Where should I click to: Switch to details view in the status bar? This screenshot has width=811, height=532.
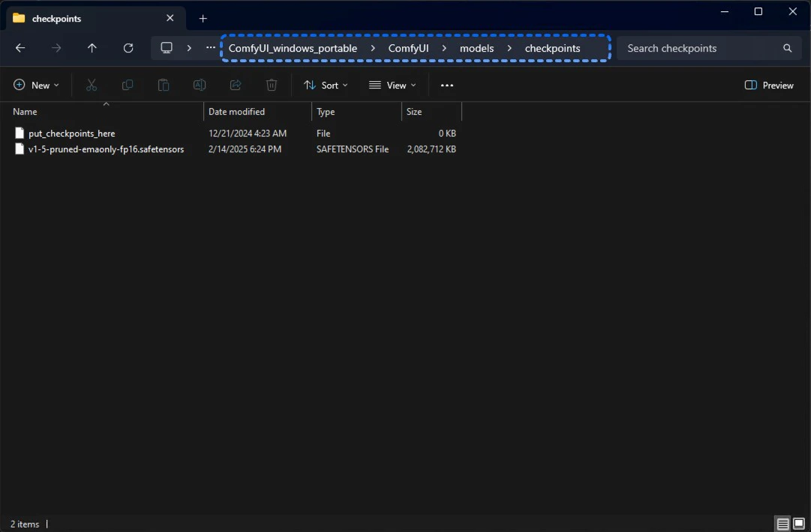[x=782, y=524]
